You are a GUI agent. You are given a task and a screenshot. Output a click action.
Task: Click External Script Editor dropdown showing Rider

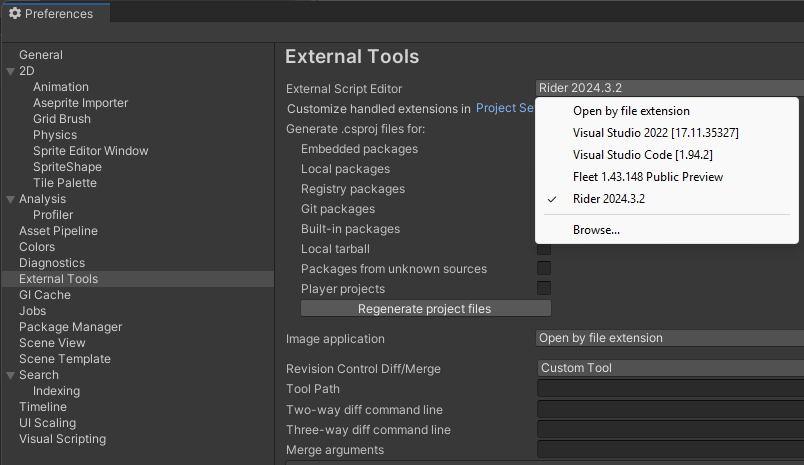670,88
